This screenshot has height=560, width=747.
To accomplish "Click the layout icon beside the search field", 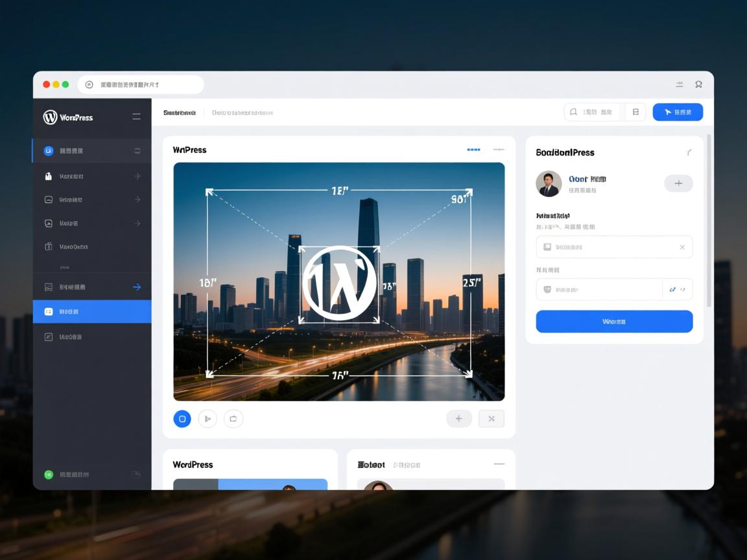I will [x=635, y=112].
